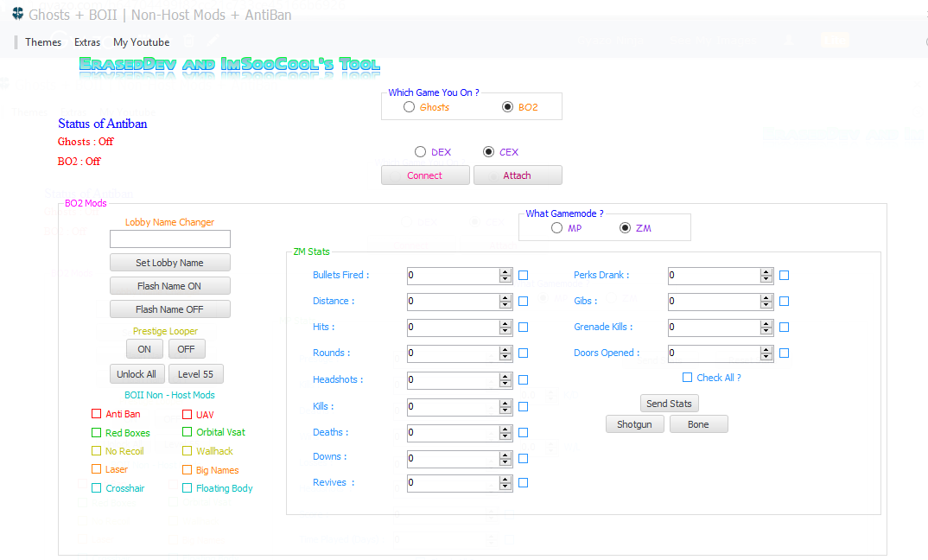Toggle the Laser checkbox
928x560 pixels.
click(x=97, y=469)
